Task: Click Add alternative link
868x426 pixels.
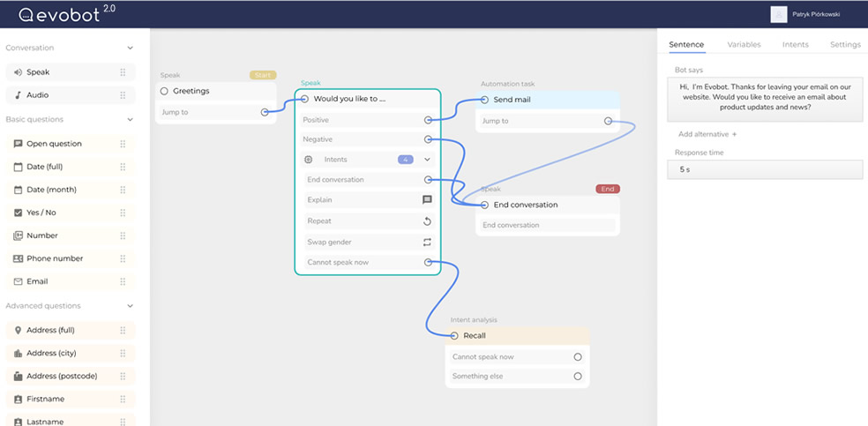Action: click(x=707, y=134)
